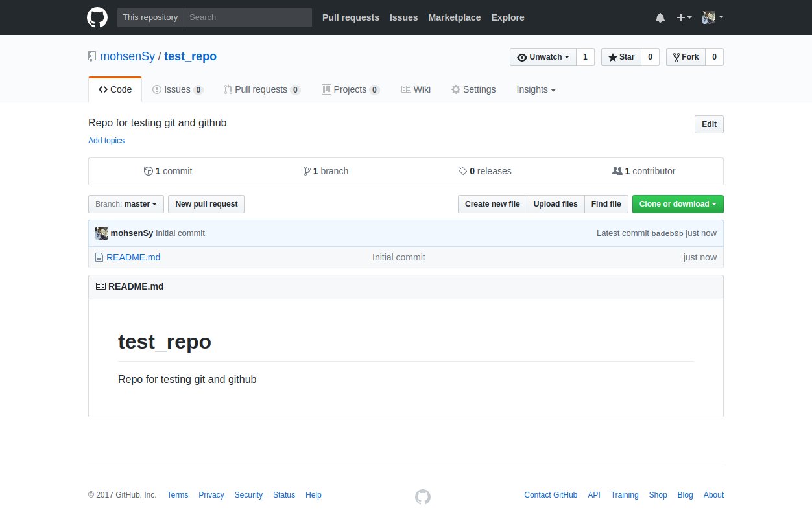
Task: Click Contact GitHub in the footer
Action: click(551, 495)
